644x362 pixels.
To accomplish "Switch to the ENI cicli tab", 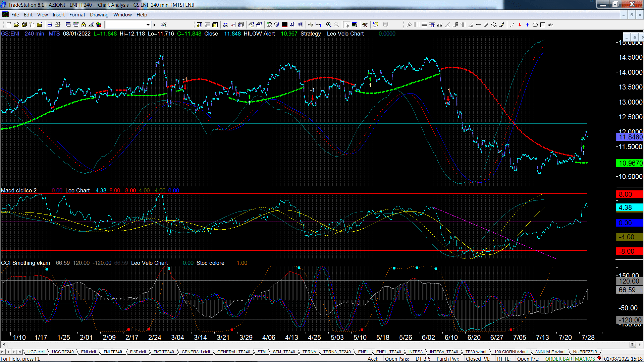I will (89, 352).
